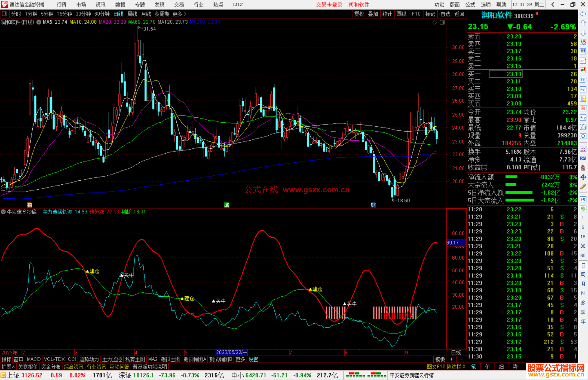Click the formula f(x) sidebar icon
This screenshot has width=588, height=380.
click(583, 127)
